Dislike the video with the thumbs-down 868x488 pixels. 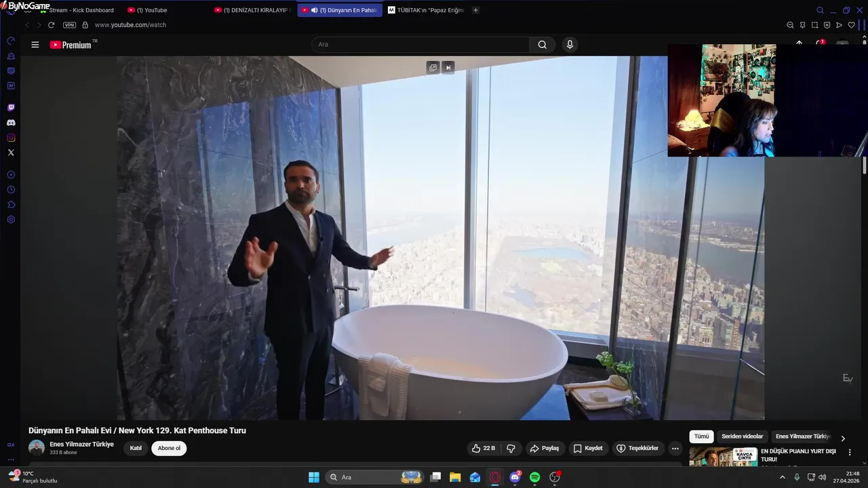click(511, 448)
